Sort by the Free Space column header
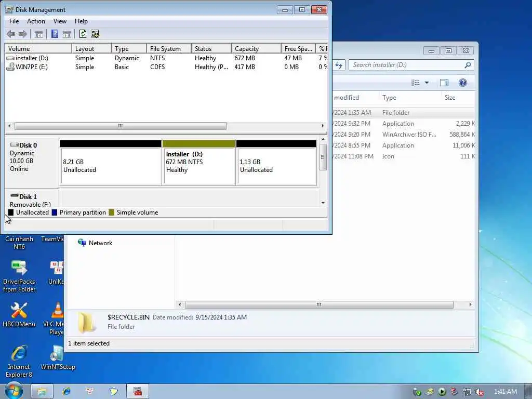The width and height of the screenshot is (532, 399). coord(298,48)
